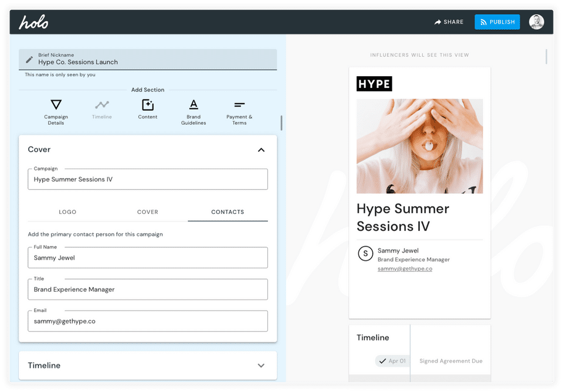Viewport: 563px width, 392px height.
Task: Click 'This name is only seen by you' hint
Action: point(60,74)
